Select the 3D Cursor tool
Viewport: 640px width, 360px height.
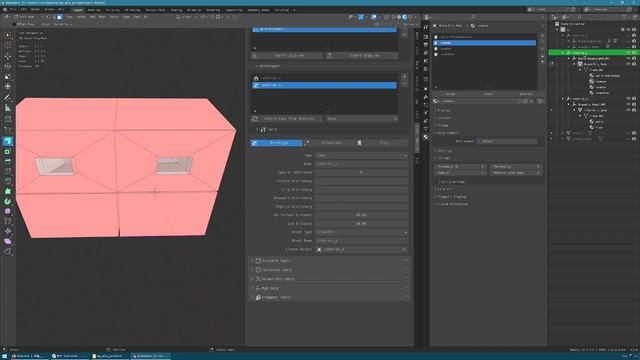[8, 45]
